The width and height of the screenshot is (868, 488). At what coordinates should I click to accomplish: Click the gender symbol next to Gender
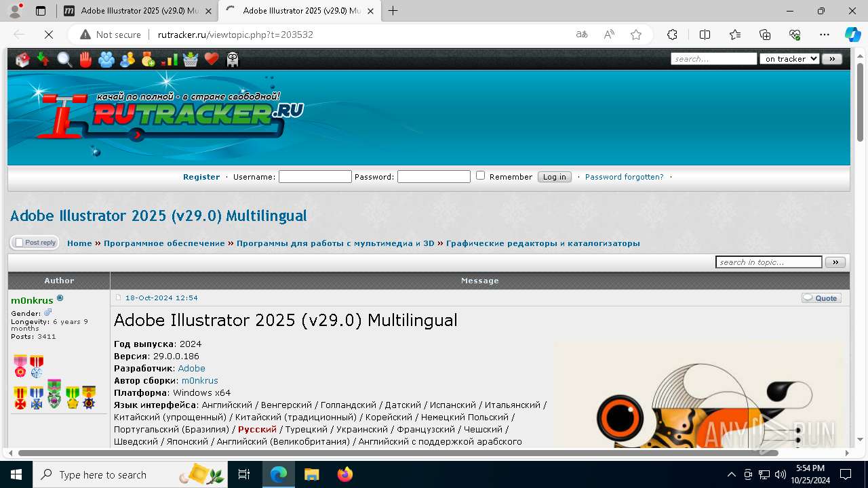pos(48,312)
